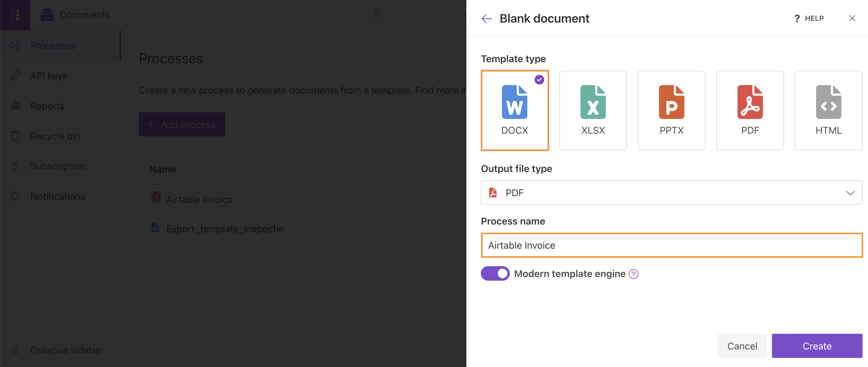Open the Modern template engine help tooltip
The width and height of the screenshot is (868, 367).
(633, 274)
